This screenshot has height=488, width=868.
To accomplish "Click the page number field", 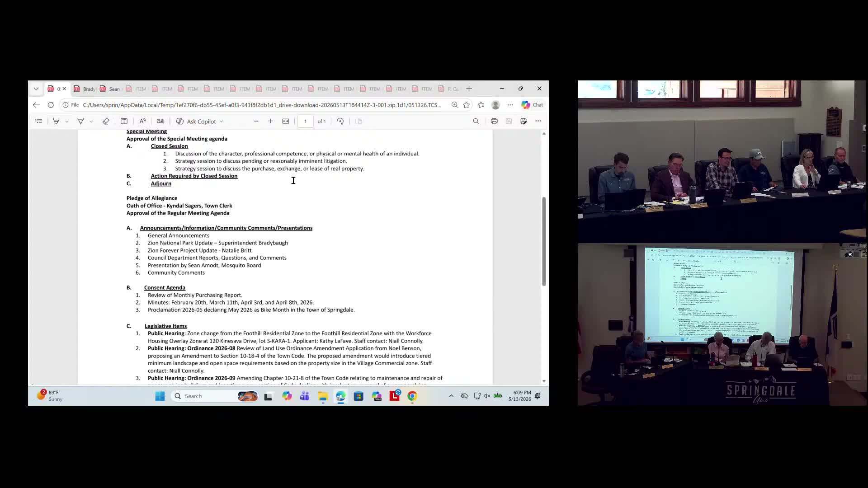I will (x=306, y=121).
